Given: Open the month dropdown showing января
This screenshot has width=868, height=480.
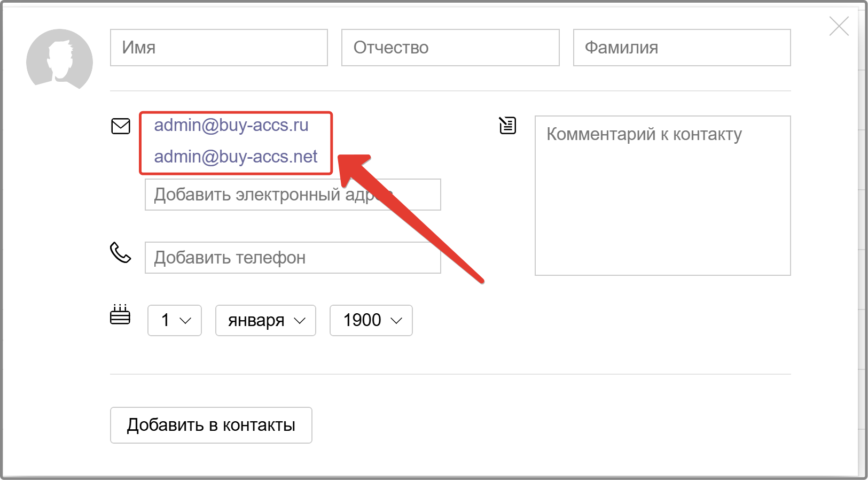Looking at the screenshot, I should click(265, 320).
